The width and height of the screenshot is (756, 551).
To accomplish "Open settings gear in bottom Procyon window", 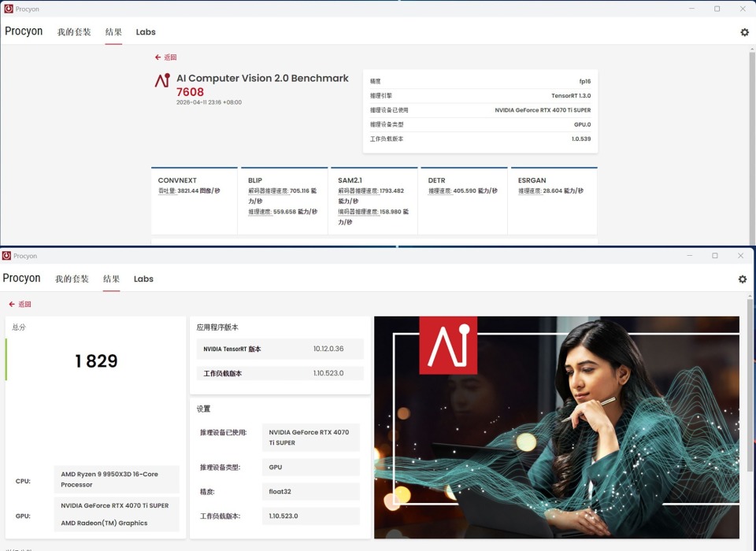I will tap(743, 279).
